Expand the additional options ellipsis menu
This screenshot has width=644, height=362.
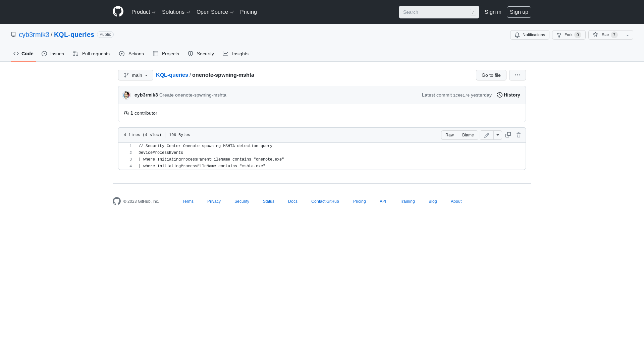pyautogui.click(x=518, y=75)
